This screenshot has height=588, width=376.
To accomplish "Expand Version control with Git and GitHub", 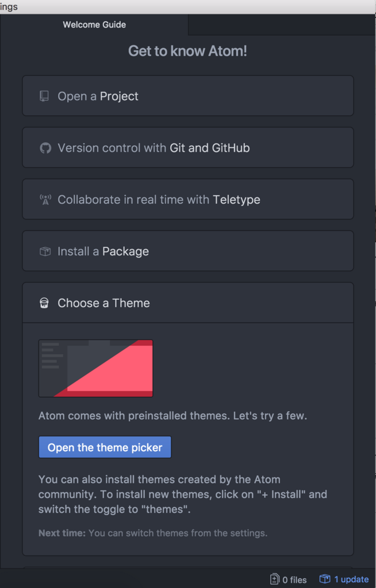I will pyautogui.click(x=187, y=148).
